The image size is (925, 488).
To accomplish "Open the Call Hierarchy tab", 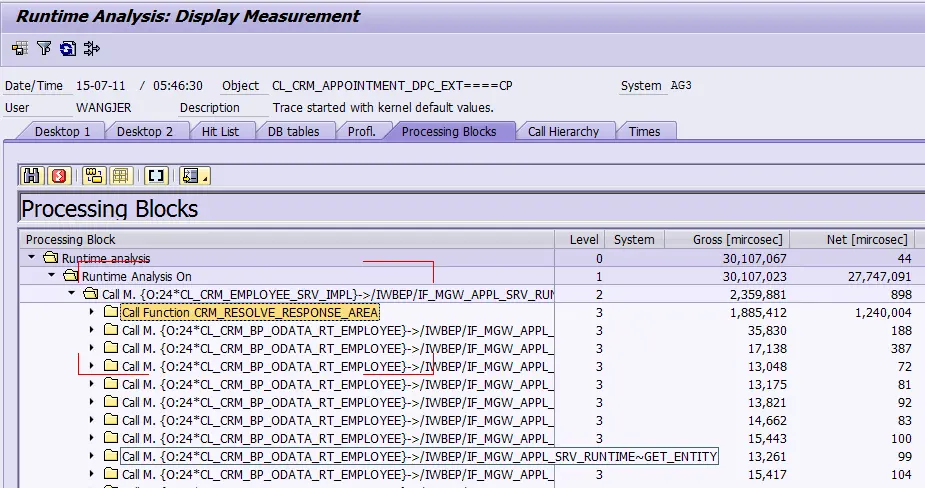I will [563, 132].
